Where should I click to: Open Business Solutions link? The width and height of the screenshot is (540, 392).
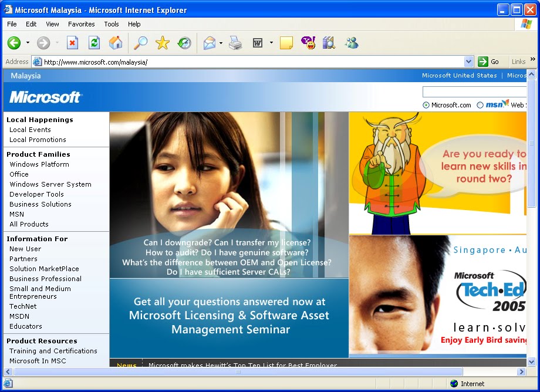(x=41, y=204)
